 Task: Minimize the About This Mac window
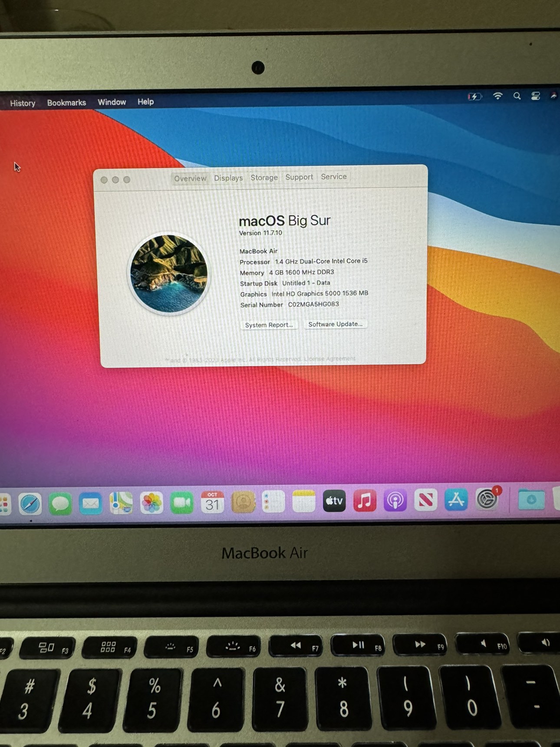[x=115, y=180]
